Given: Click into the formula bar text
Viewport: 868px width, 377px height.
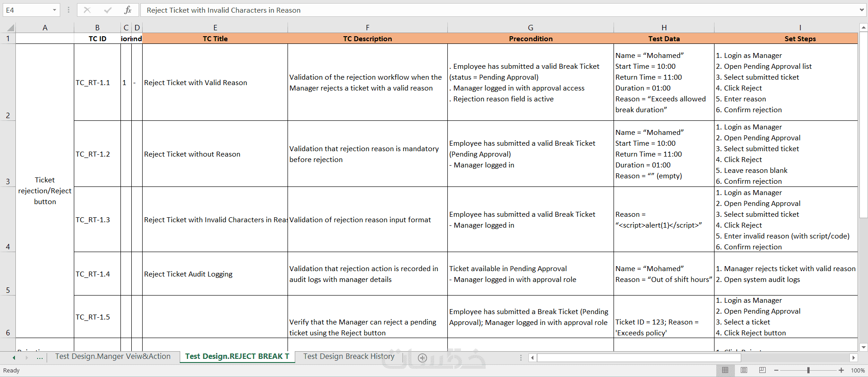Looking at the screenshot, I should [498, 10].
